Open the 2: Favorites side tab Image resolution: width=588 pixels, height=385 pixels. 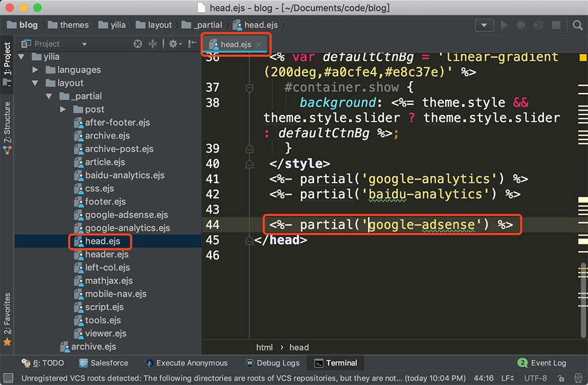point(7,319)
